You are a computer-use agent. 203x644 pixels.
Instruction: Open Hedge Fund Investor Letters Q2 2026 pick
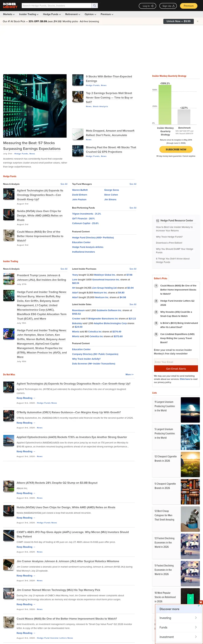(177, 303)
